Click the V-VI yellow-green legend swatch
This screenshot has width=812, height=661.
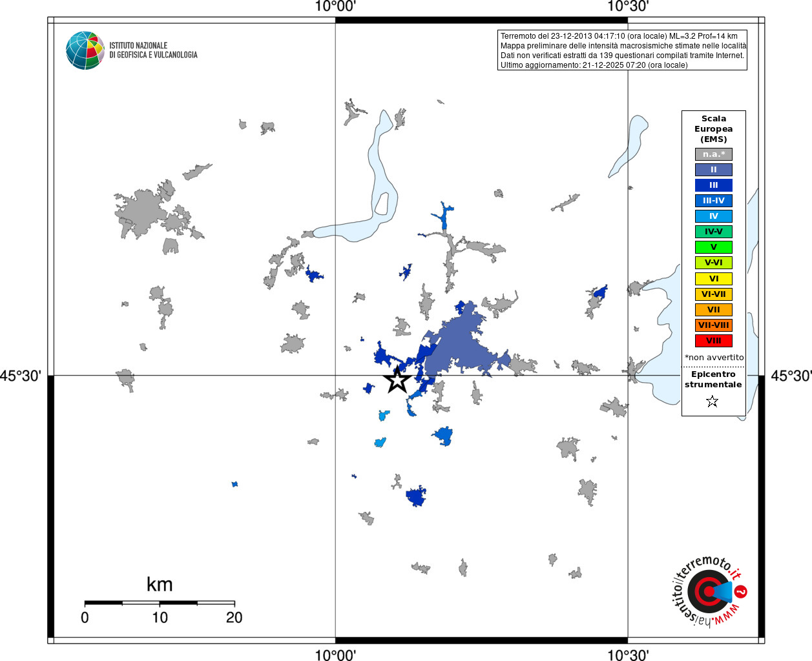pyautogui.click(x=714, y=263)
